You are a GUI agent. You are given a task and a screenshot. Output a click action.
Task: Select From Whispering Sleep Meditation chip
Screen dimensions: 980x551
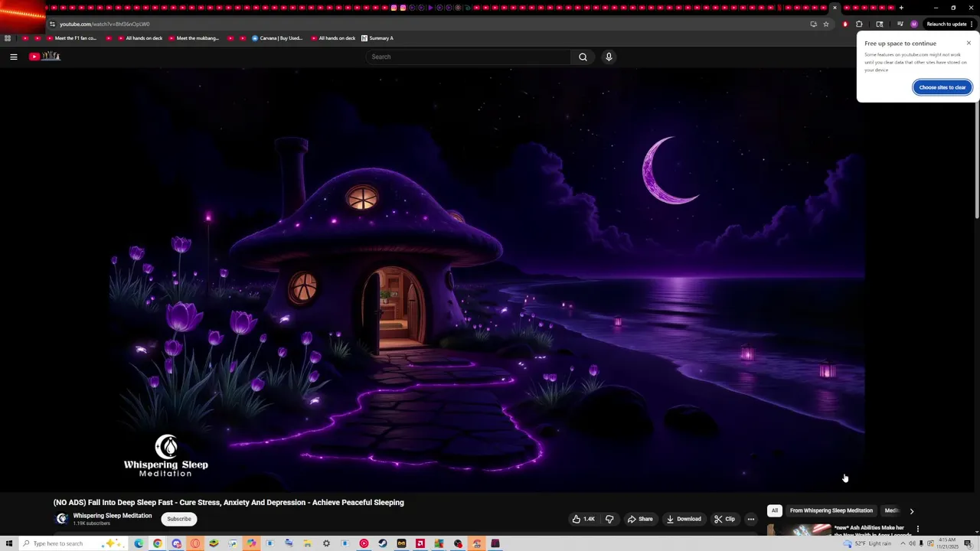(x=831, y=510)
